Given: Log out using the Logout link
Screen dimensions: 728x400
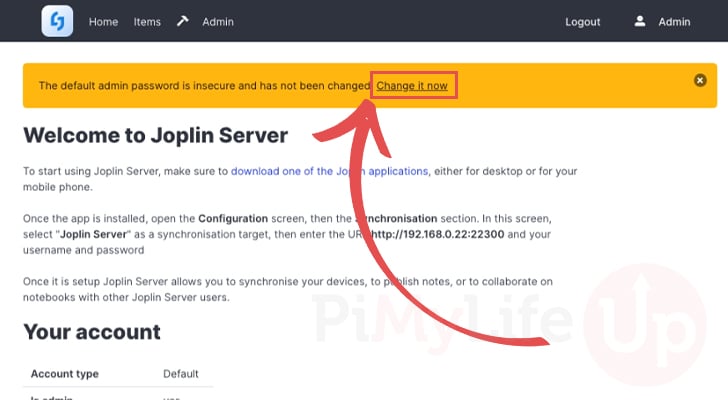Looking at the screenshot, I should point(583,22).
